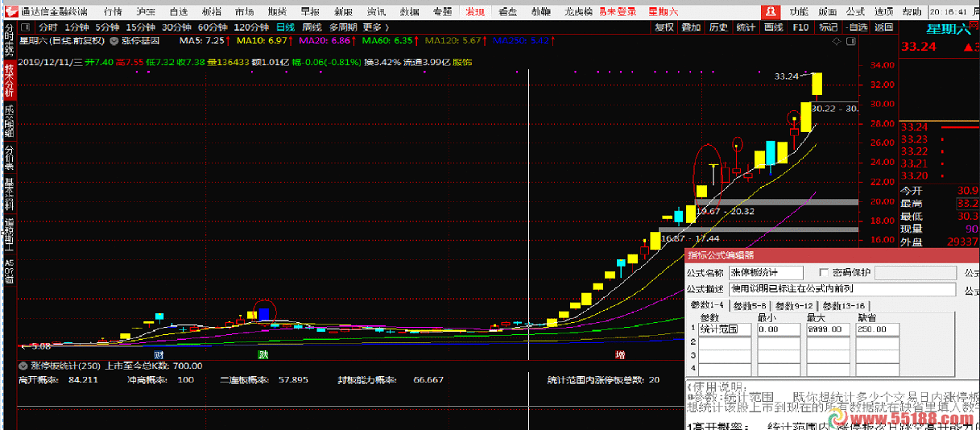
Task: Click the round arrow icon before 涨停基因
Action: pyautogui.click(x=114, y=40)
